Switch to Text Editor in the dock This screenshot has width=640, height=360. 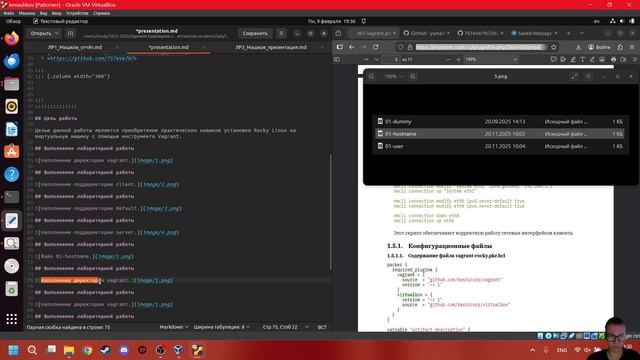[11, 220]
